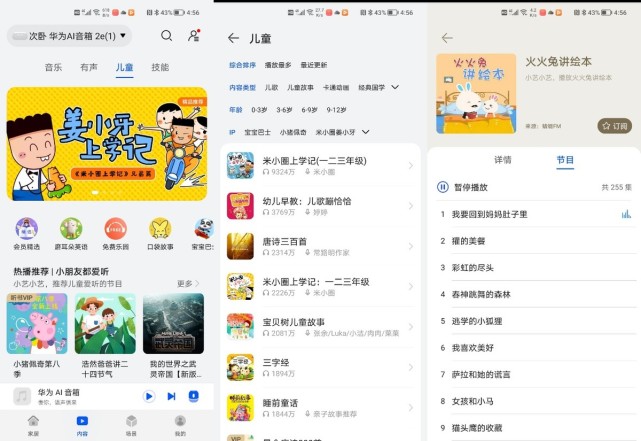Subscribe with the 订阅 button
The image size is (641, 441).
[614, 126]
